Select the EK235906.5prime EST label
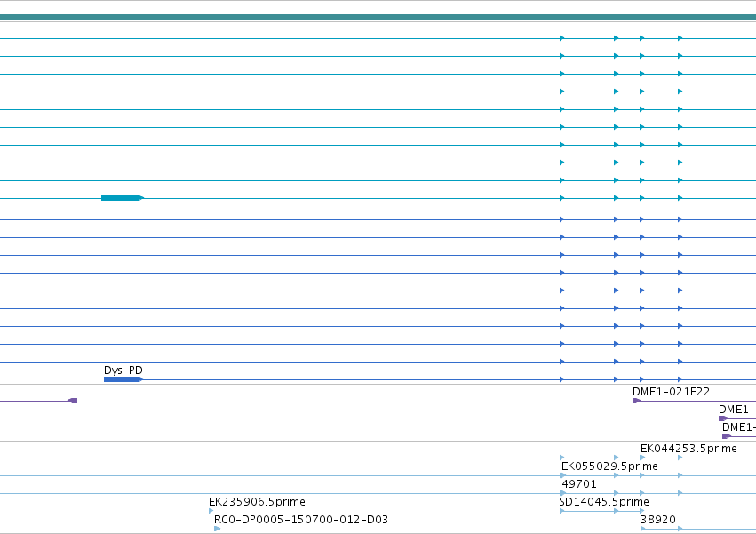Screen dimensions: 756x534 257,502
